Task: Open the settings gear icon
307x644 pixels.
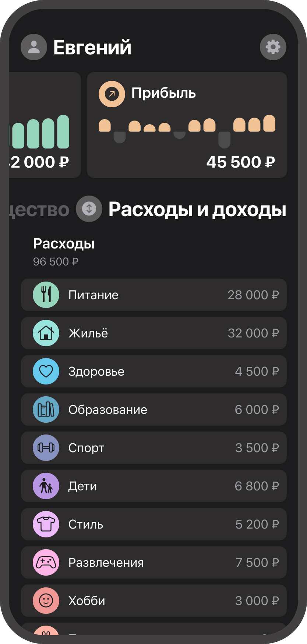Action: coord(273,47)
